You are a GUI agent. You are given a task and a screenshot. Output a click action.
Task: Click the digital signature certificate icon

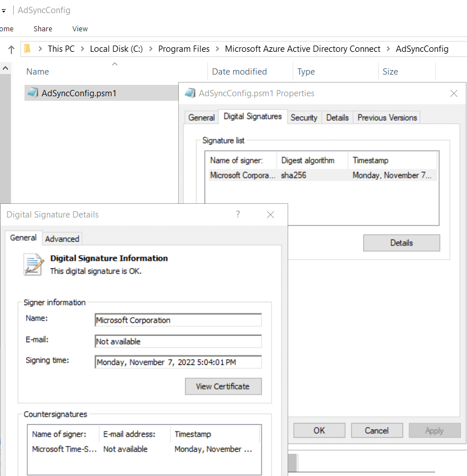[34, 264]
